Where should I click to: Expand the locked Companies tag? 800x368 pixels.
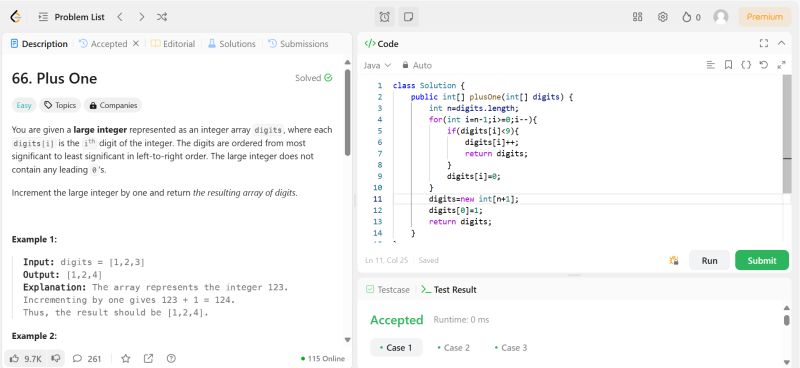coord(113,105)
